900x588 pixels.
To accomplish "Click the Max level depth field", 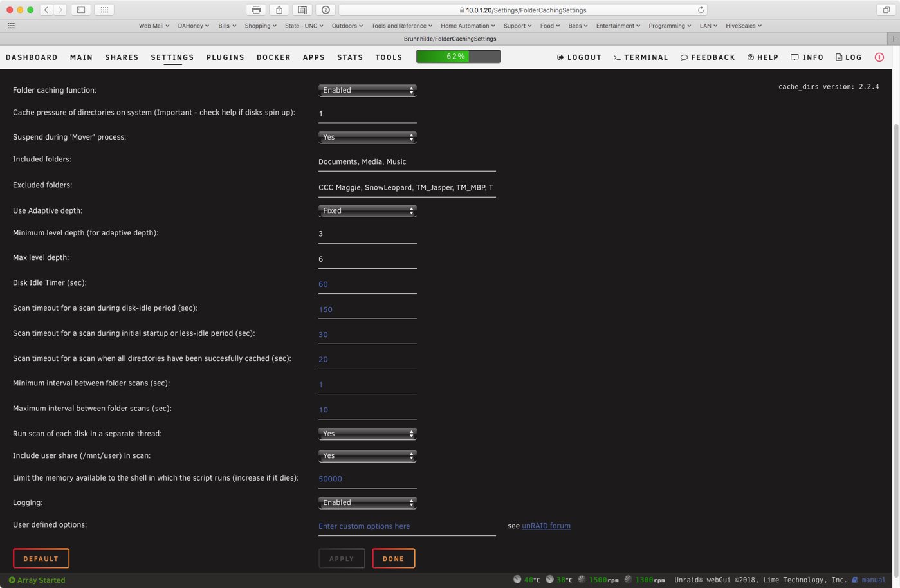I will [x=367, y=259].
